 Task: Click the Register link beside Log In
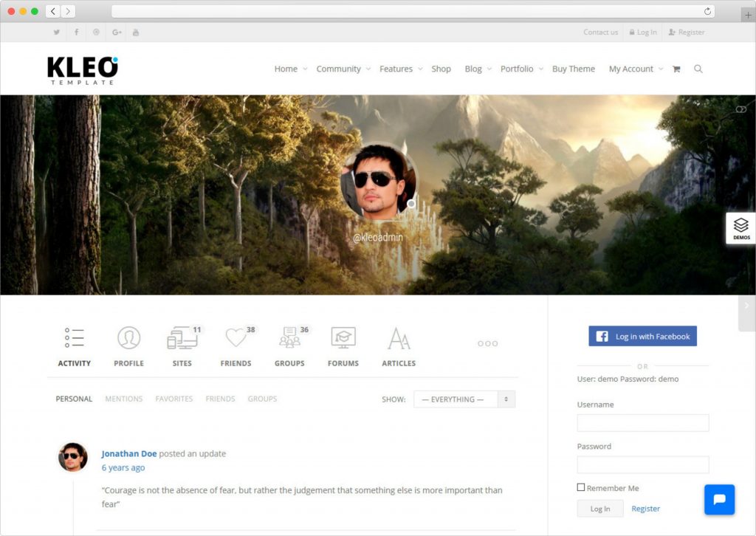tap(645, 509)
